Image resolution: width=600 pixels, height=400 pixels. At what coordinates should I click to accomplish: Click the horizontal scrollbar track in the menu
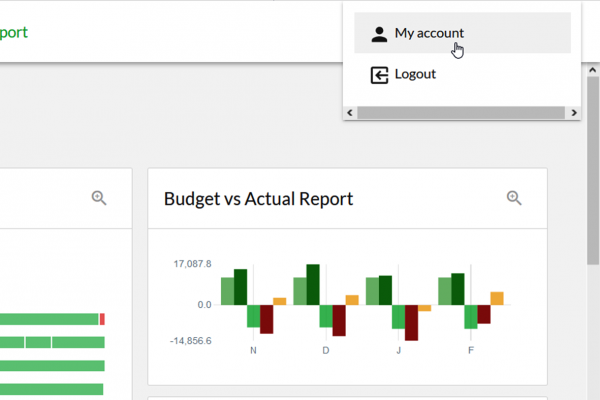click(461, 113)
